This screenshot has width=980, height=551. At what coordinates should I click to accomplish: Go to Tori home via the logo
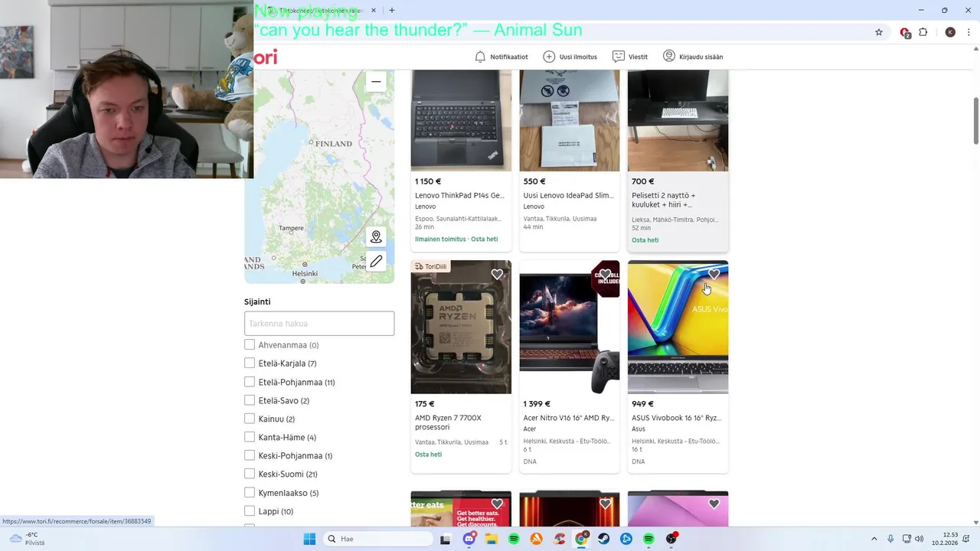pyautogui.click(x=266, y=57)
